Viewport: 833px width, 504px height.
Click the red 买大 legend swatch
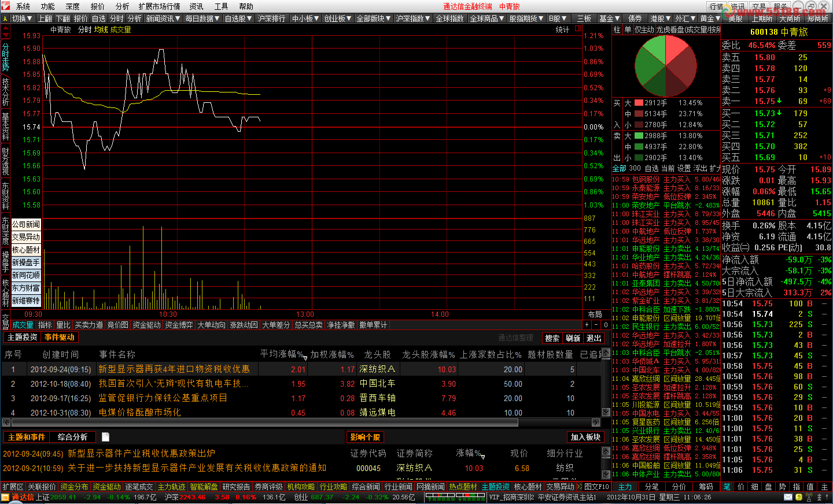tap(639, 103)
